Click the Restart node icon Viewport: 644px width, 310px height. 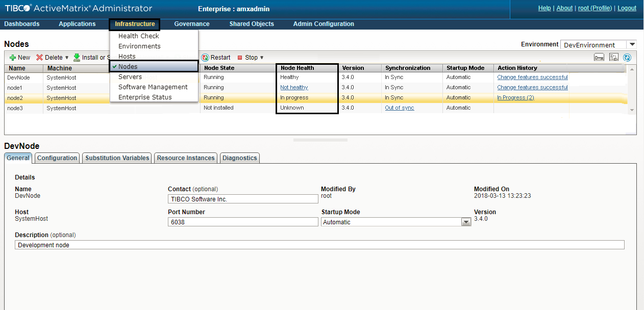205,58
